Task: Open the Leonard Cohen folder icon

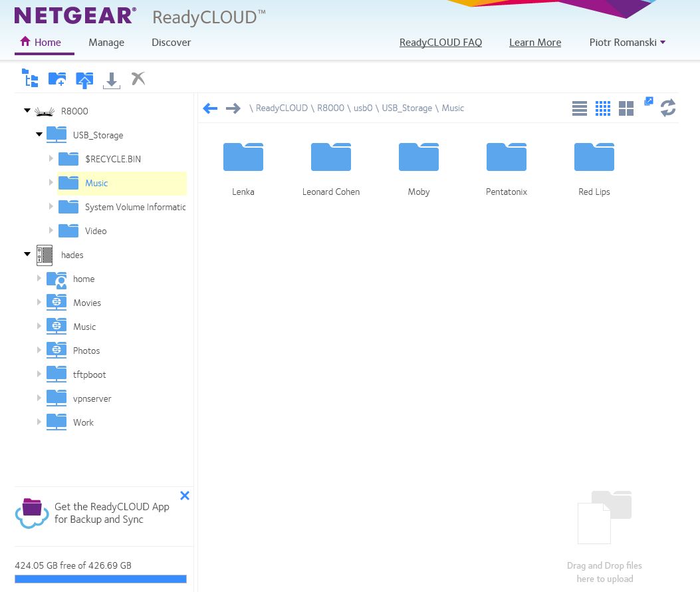Action: point(331,157)
